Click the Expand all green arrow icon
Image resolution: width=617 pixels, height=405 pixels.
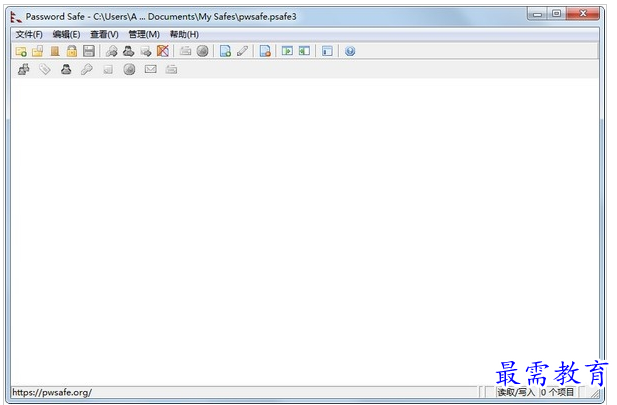coord(287,51)
